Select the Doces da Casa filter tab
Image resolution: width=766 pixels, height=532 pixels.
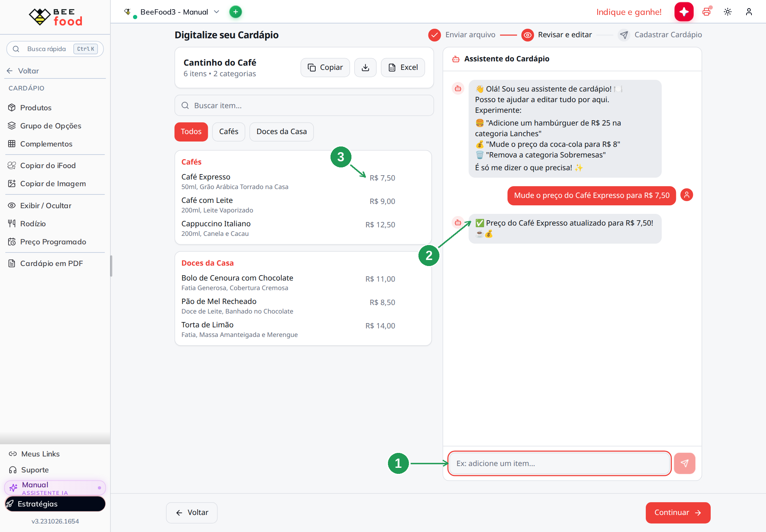(282, 132)
